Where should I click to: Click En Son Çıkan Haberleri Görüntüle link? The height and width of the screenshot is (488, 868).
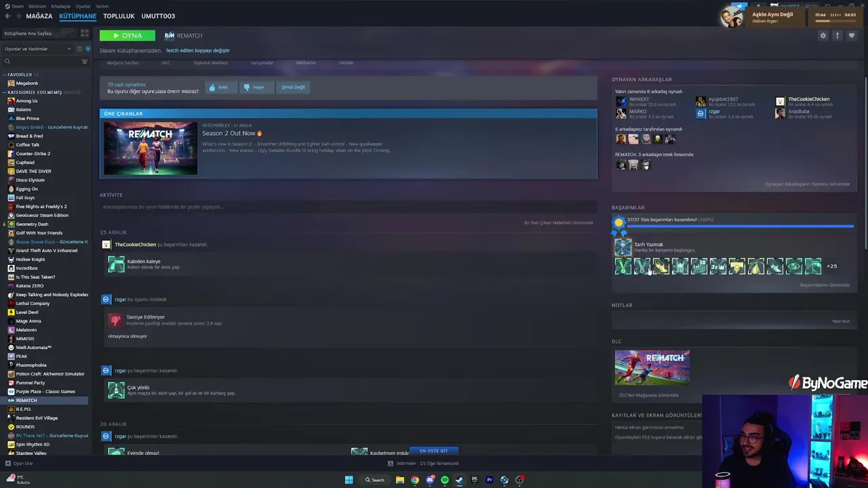click(558, 222)
